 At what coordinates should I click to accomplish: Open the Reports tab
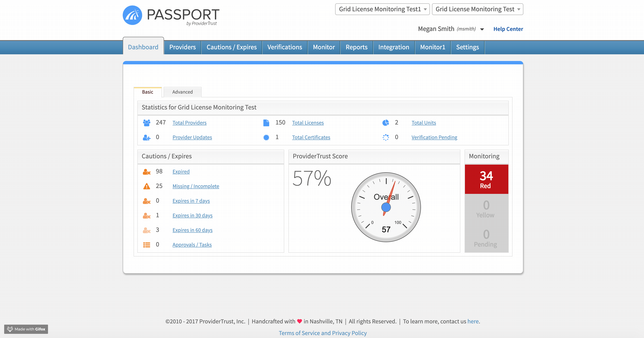coord(356,47)
